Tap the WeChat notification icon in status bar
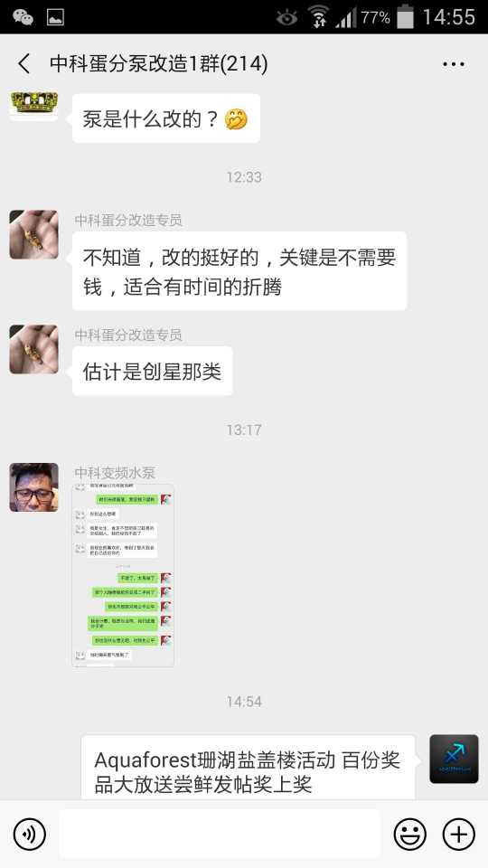The image size is (488, 868). tap(23, 17)
